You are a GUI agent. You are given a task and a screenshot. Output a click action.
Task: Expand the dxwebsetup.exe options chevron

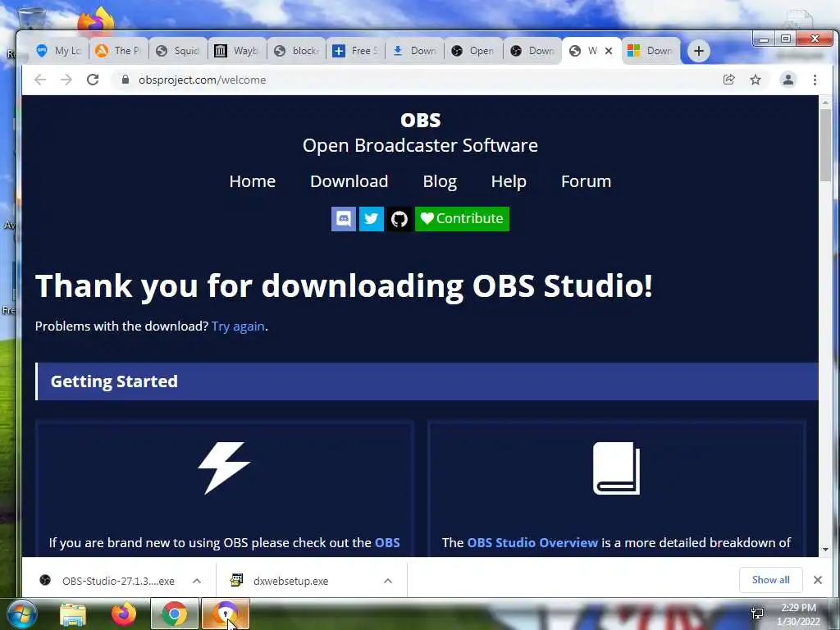388,581
